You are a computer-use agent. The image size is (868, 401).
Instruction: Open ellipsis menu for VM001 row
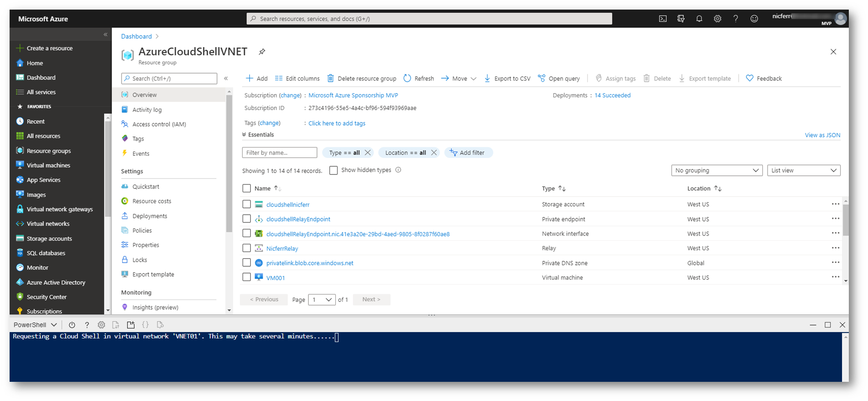click(x=836, y=277)
